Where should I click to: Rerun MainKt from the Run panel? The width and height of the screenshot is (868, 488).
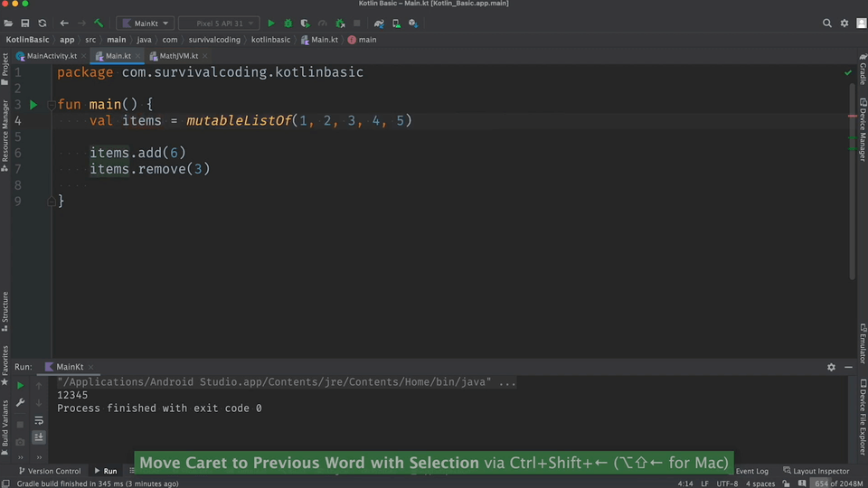tap(20, 386)
